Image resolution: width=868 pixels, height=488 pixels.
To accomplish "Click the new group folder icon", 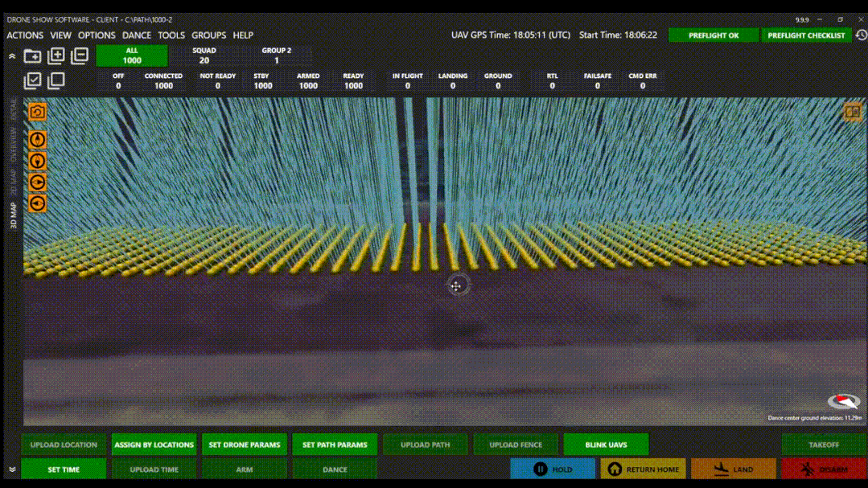I will tap(32, 56).
